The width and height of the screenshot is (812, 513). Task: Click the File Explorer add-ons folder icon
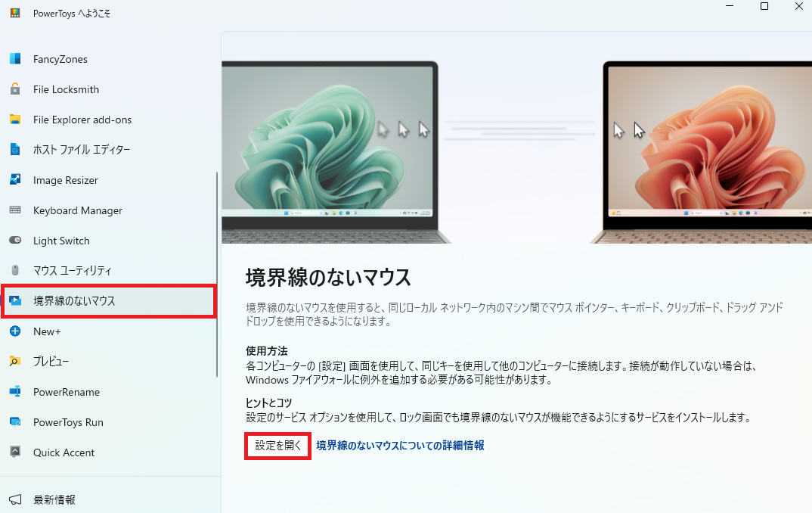[x=15, y=120]
